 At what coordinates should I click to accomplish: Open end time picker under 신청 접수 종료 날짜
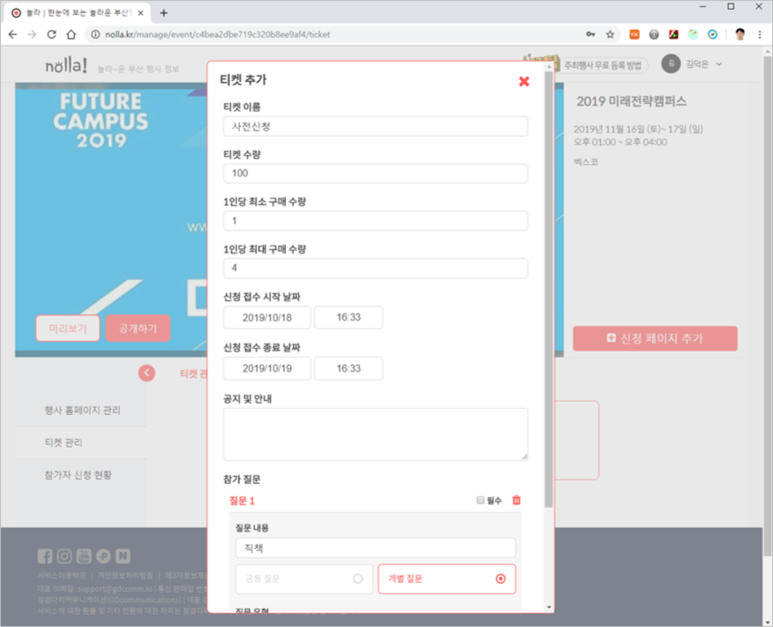[349, 369]
